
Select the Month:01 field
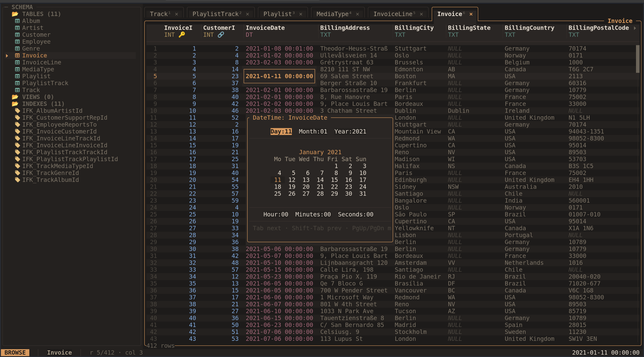click(x=313, y=131)
